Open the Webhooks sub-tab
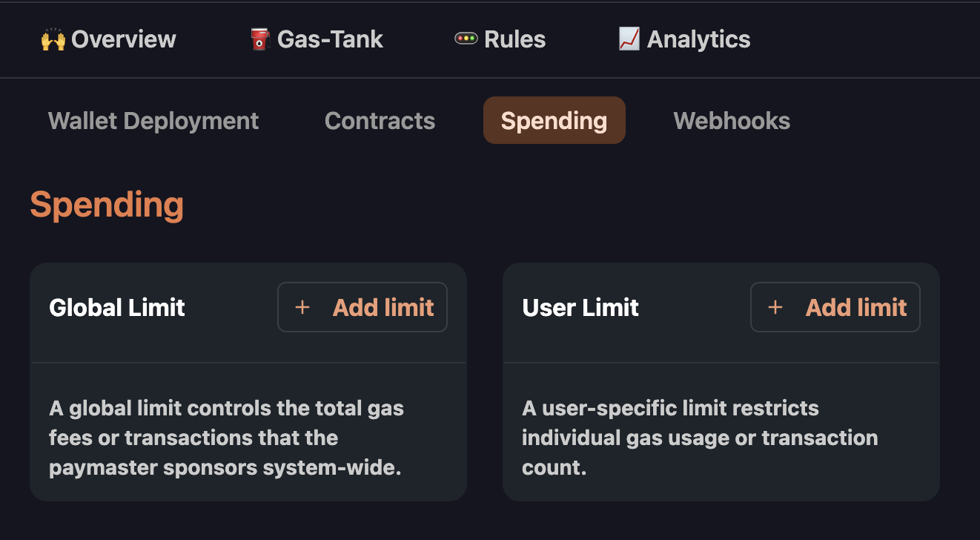The image size is (980, 540). click(732, 121)
